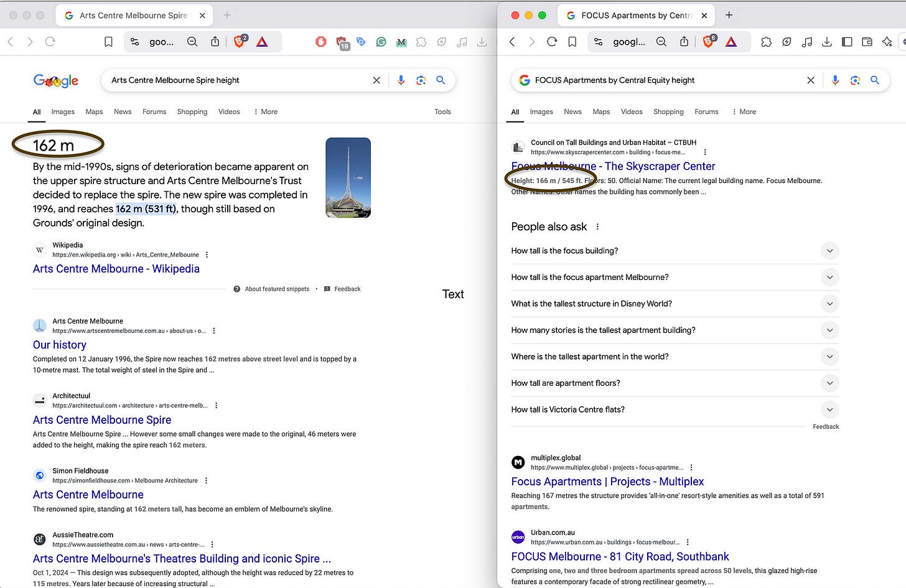Expand 'How tall is the focus building?' question
906x588 pixels.
point(675,251)
